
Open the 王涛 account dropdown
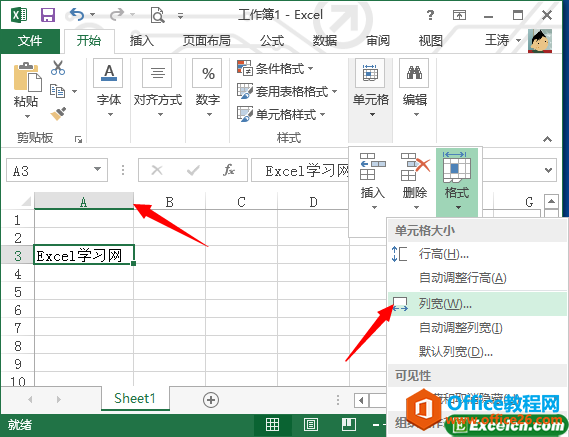click(x=503, y=40)
